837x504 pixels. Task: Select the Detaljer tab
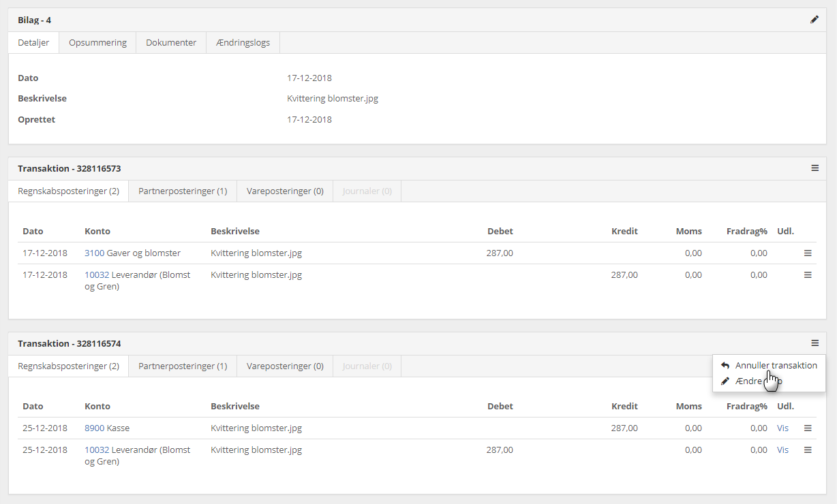(33, 42)
